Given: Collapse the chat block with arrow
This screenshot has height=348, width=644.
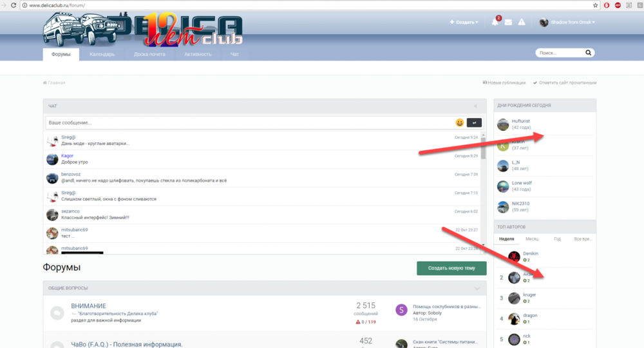Looking at the screenshot, I should 475,106.
